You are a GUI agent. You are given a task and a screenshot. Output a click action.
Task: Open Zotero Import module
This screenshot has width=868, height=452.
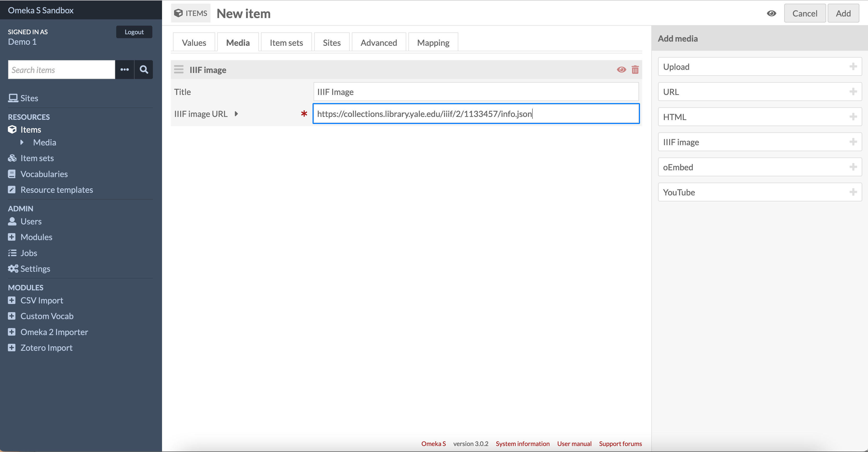point(40,348)
